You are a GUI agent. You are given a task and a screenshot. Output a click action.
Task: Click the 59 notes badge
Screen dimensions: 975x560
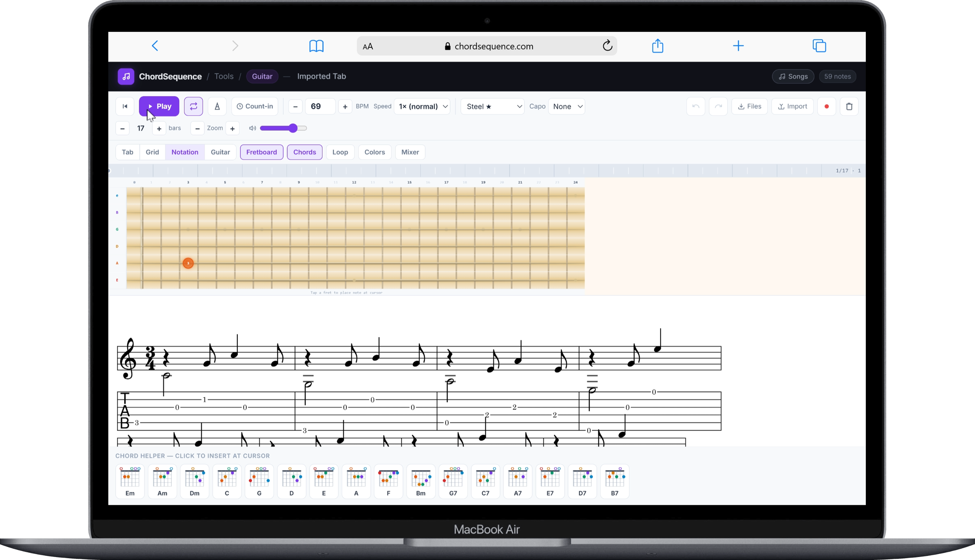tap(837, 76)
